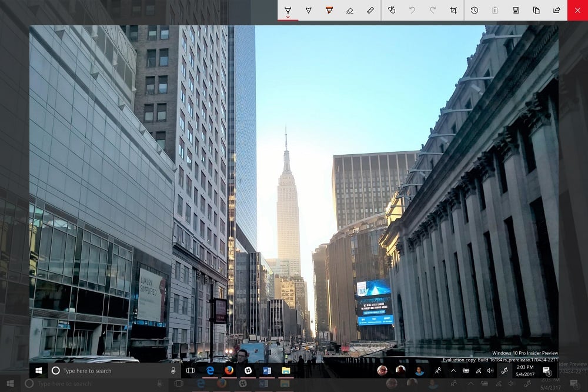Copy the sketch to clipboard
588x392 pixels.
click(536, 11)
